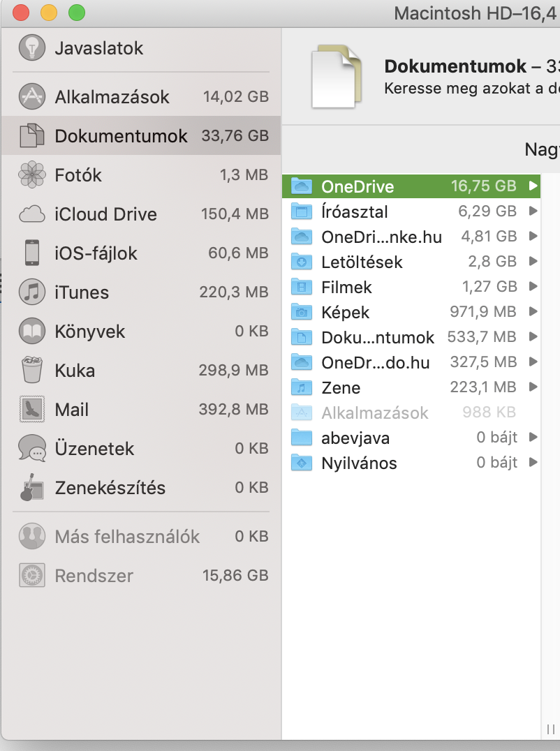Screen dimensions: 560x751
Task: Open the Mail stamp icon
Action: point(32,410)
